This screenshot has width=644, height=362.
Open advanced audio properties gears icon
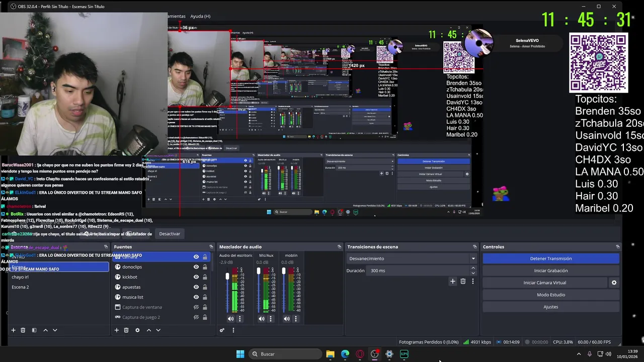pos(222,330)
